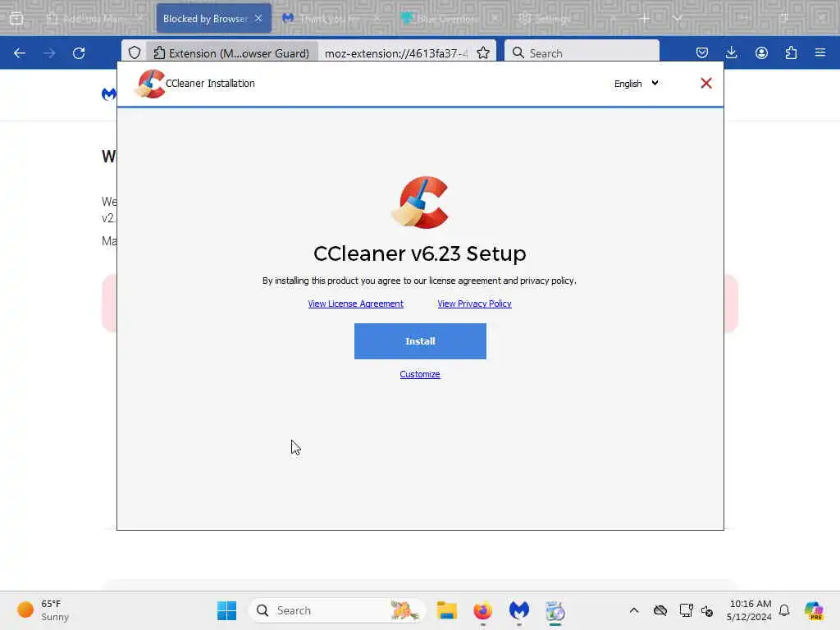
Task: Open the Customize link
Action: coord(420,374)
